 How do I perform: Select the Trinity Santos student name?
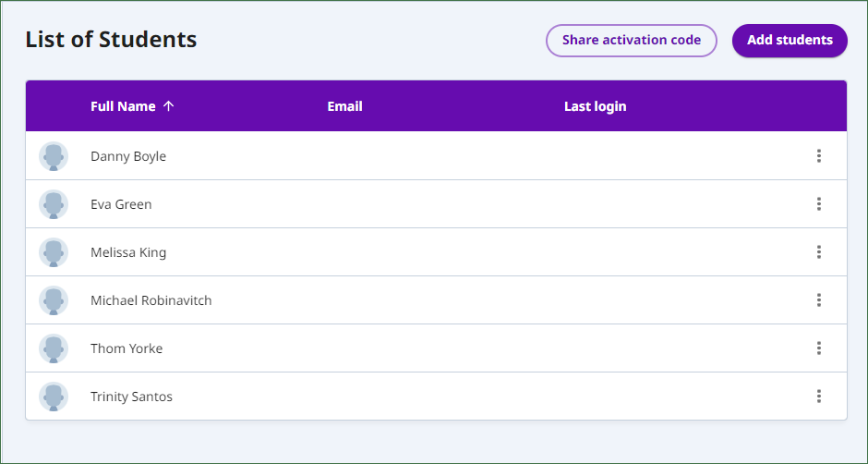coord(132,397)
